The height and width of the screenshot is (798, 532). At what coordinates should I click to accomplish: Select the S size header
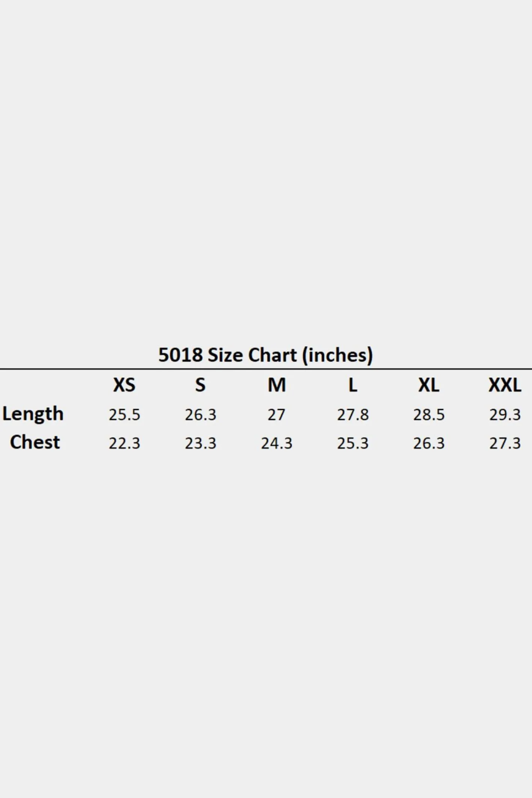point(200,385)
